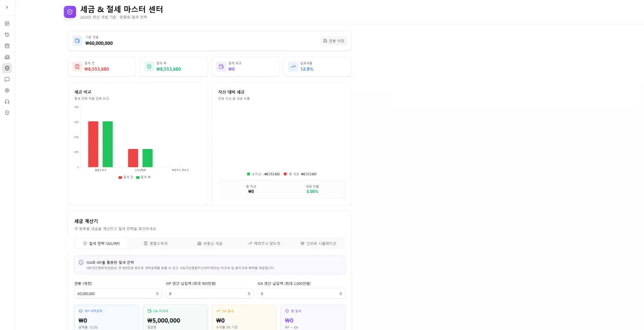644x330 pixels.
Task: Click the 연봉 (세전) input field
Action: click(118, 294)
